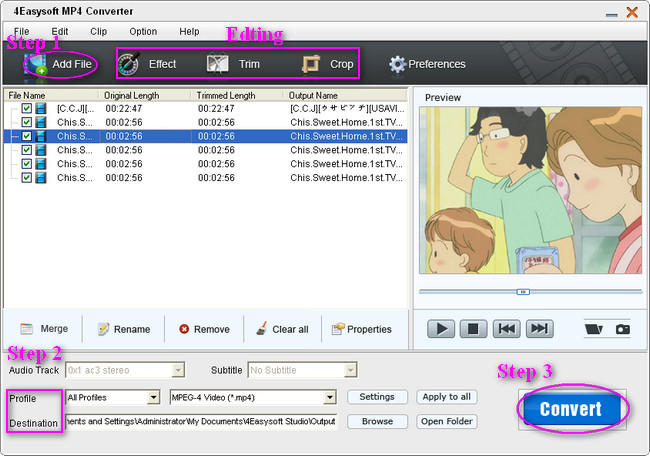This screenshot has height=456, width=650.
Task: Click film icon of the [C.C.J] file row
Action: coord(41,109)
